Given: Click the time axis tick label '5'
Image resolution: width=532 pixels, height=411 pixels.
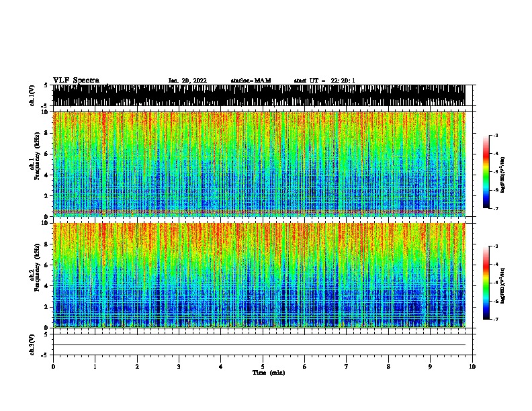Looking at the screenshot, I should click(x=263, y=367).
